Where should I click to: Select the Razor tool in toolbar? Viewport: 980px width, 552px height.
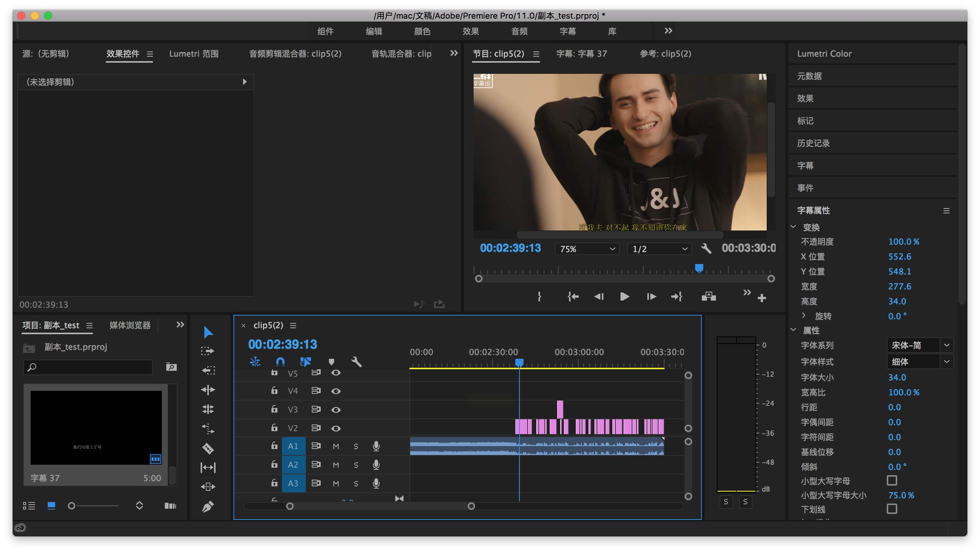(208, 448)
